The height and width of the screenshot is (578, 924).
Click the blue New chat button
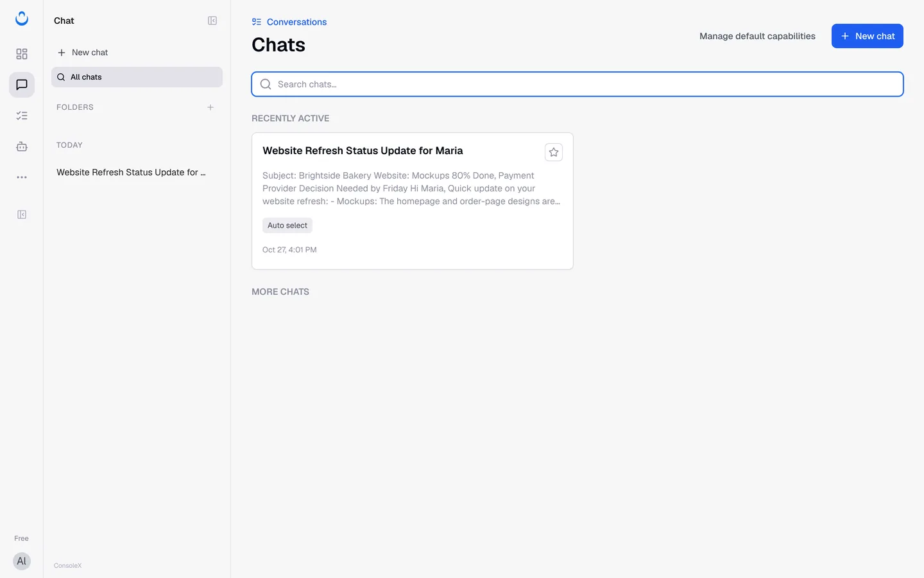click(868, 36)
